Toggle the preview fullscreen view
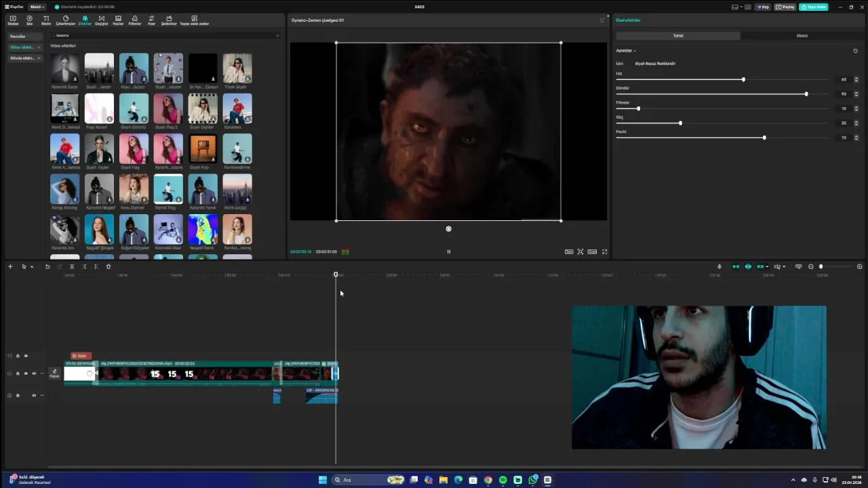868x488 pixels. pyautogui.click(x=605, y=251)
